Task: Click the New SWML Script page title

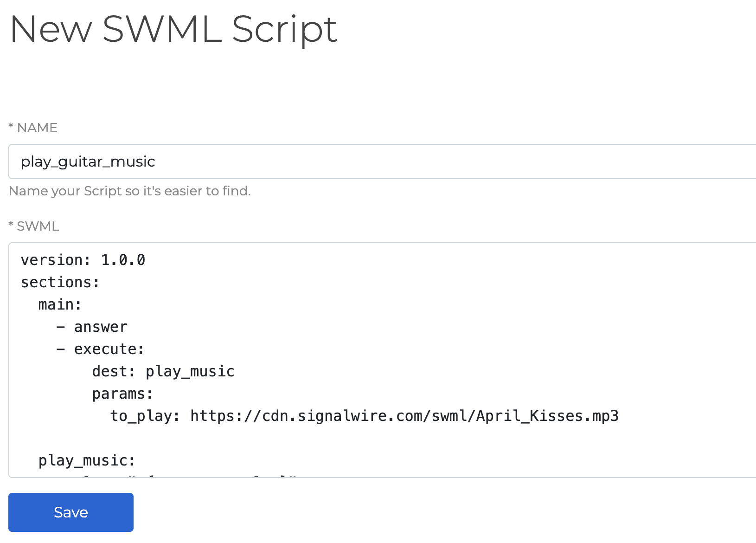Action: [174, 29]
